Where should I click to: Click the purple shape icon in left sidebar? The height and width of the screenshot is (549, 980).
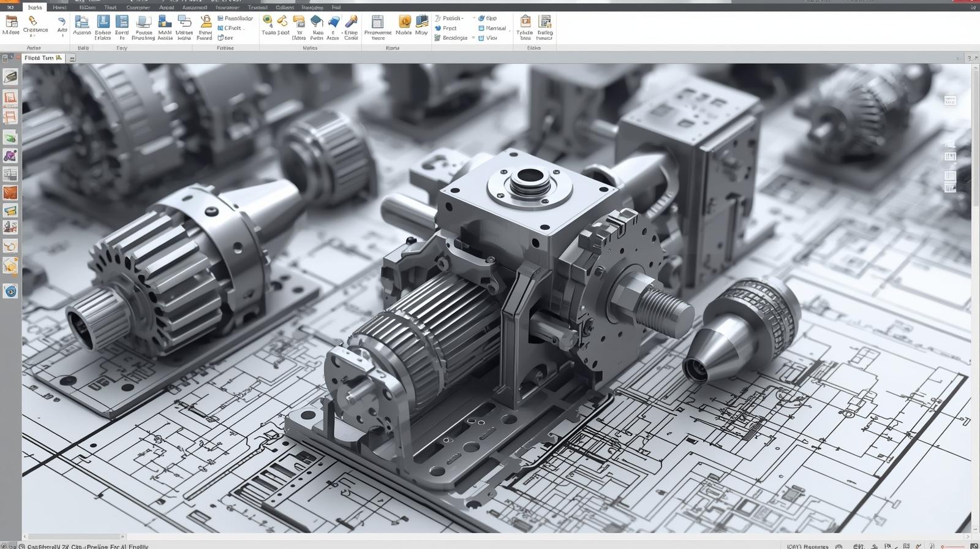tap(10, 156)
